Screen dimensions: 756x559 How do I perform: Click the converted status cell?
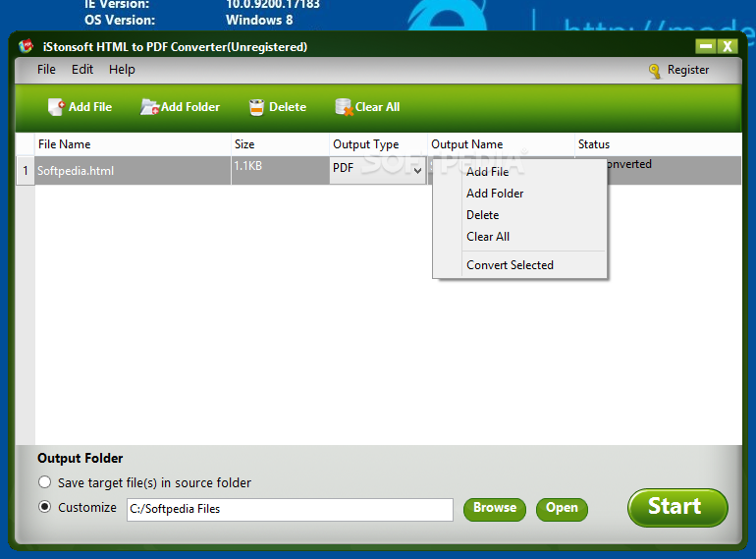tap(675, 171)
